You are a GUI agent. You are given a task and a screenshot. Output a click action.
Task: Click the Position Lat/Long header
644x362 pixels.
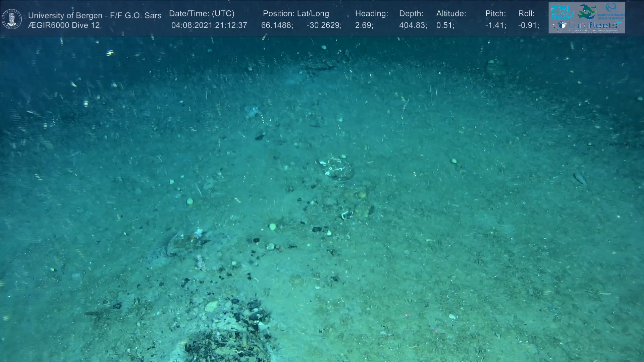[296, 14]
